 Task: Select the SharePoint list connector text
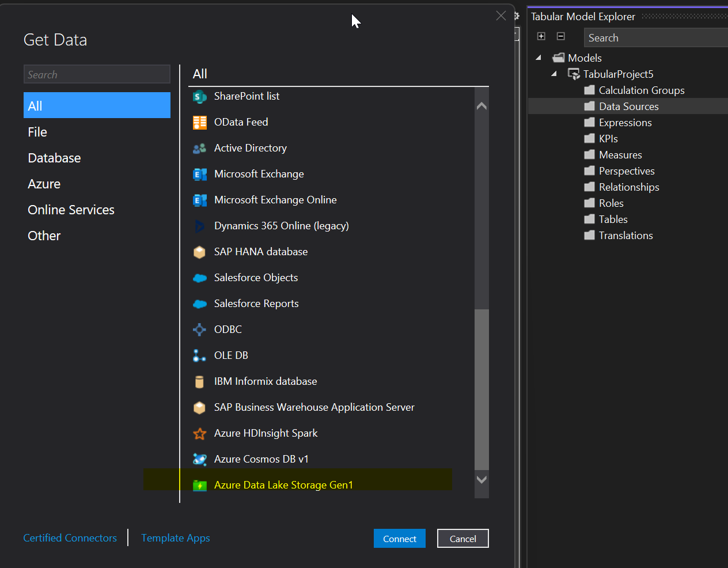pos(247,96)
